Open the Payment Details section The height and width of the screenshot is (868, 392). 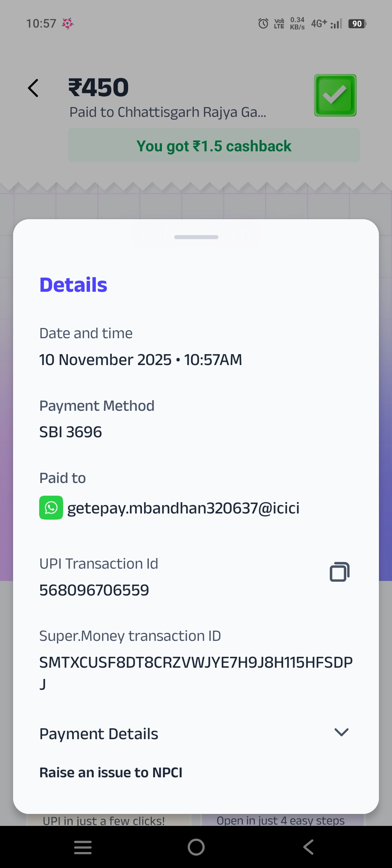(99, 734)
